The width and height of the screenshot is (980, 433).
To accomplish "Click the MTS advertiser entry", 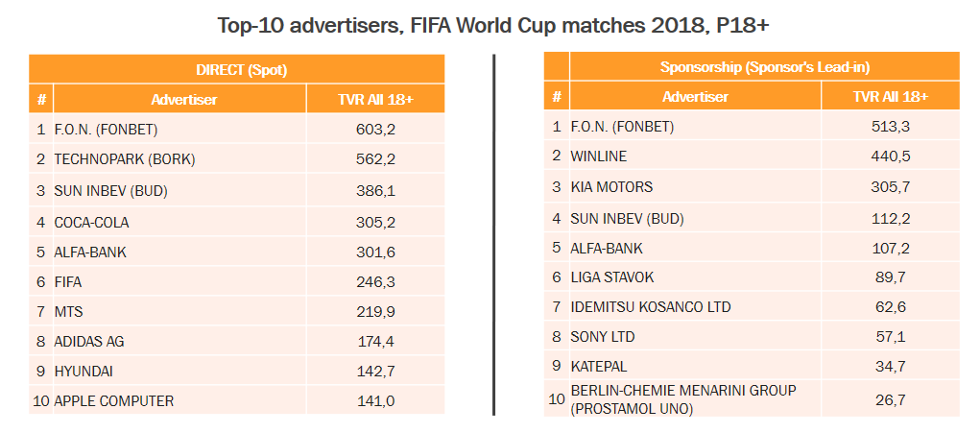I will tap(66, 311).
